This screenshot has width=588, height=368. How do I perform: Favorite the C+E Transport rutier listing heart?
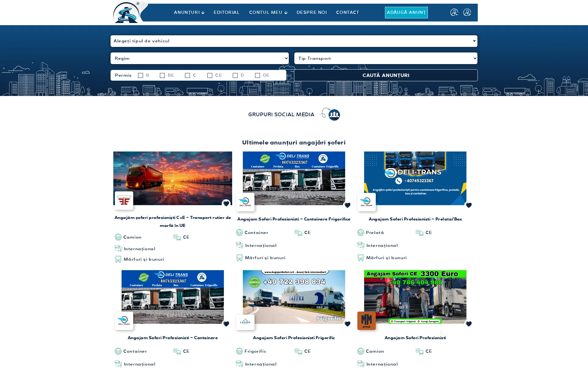226,204
